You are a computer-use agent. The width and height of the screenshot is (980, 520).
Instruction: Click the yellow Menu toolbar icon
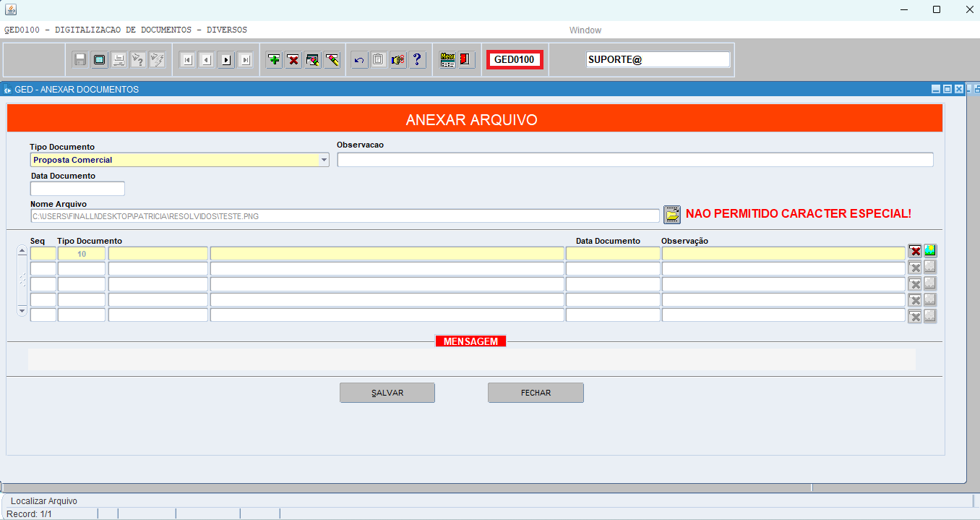pyautogui.click(x=447, y=59)
